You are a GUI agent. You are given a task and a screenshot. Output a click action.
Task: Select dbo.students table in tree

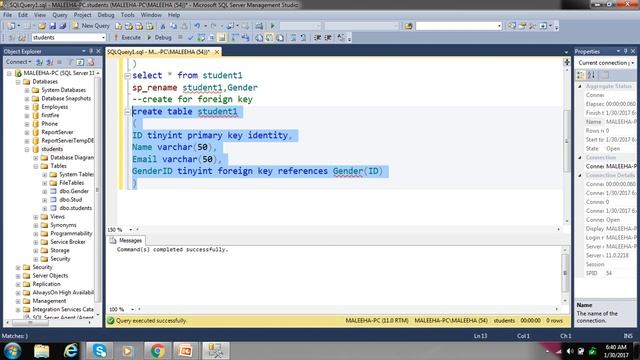coord(76,208)
